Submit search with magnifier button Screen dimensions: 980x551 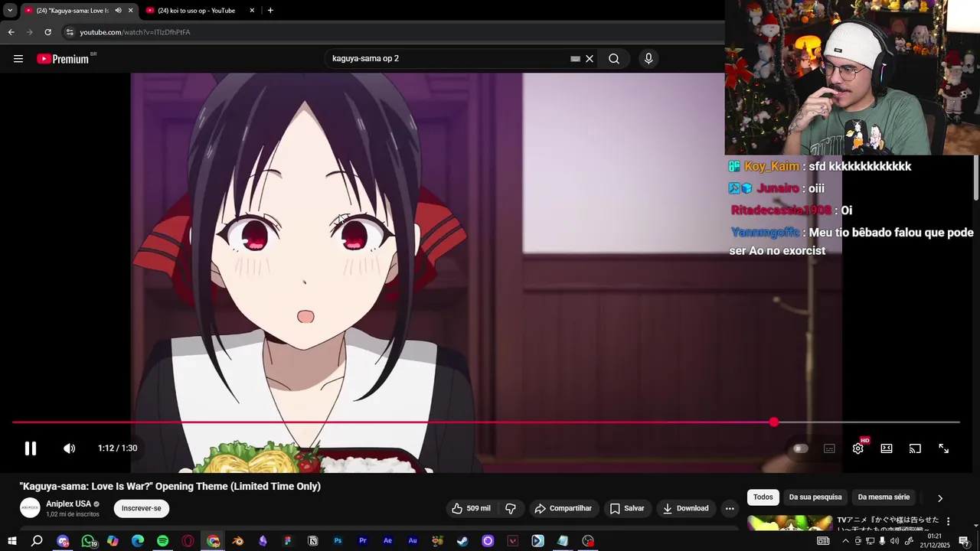coord(614,59)
